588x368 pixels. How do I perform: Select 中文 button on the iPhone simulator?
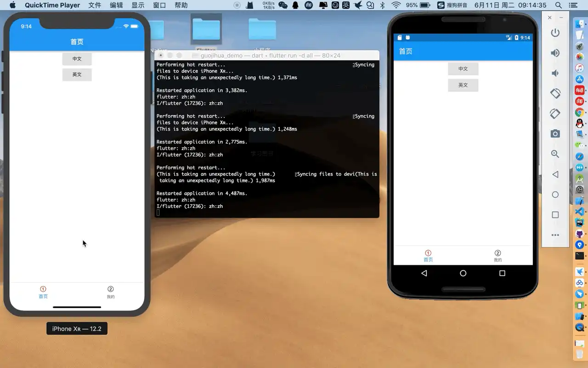coord(77,59)
